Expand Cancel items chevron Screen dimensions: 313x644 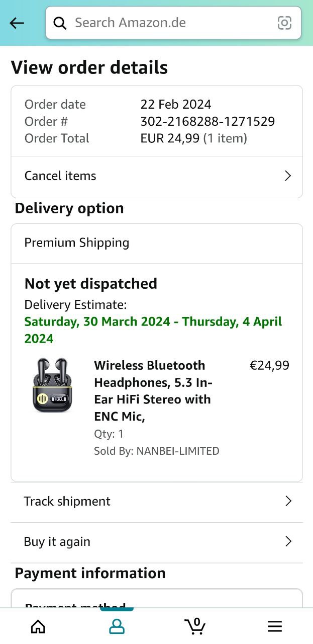(x=288, y=176)
